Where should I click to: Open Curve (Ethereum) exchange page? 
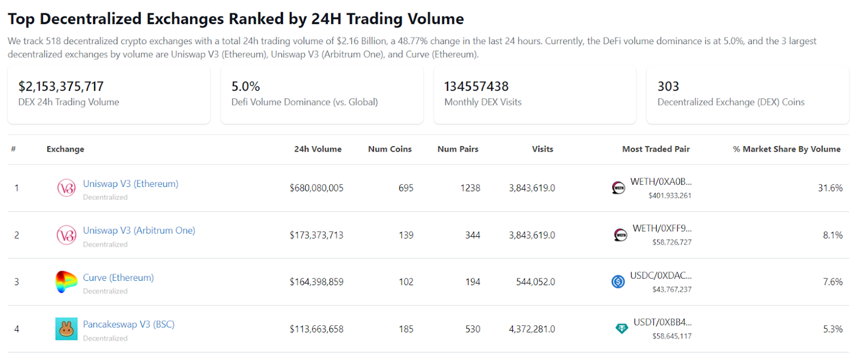(118, 277)
